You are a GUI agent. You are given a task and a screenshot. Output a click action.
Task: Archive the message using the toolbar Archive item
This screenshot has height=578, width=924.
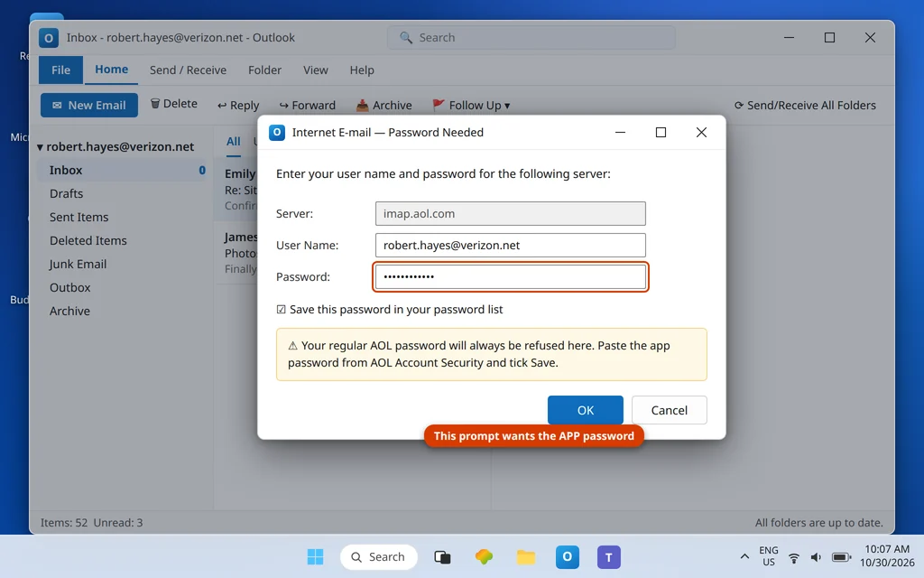[x=383, y=105]
